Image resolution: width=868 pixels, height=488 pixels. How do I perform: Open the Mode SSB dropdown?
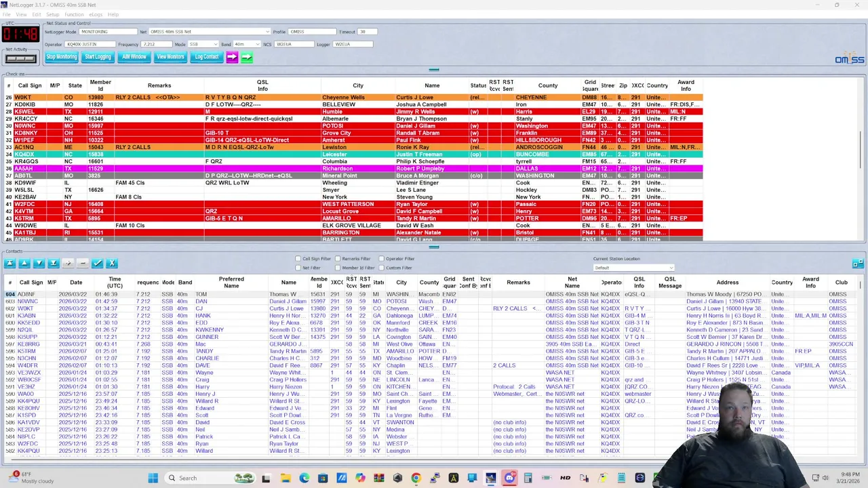click(203, 44)
